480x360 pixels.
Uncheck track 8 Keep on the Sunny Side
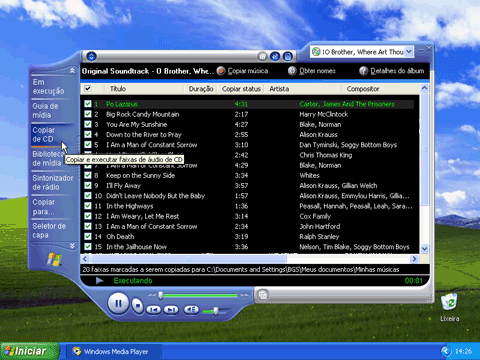click(x=88, y=175)
